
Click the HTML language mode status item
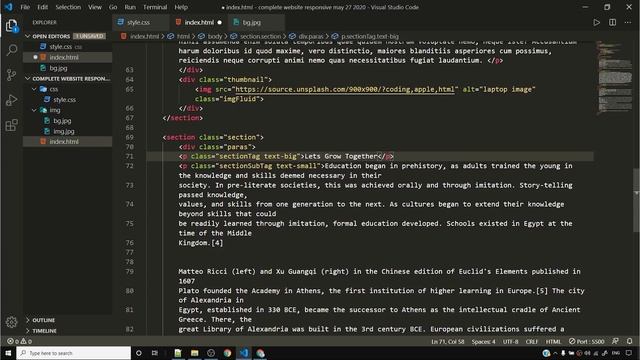(x=553, y=341)
